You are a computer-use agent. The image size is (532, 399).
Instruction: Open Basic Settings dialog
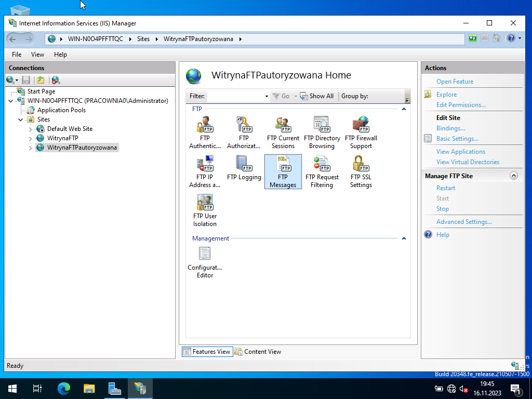tap(457, 139)
